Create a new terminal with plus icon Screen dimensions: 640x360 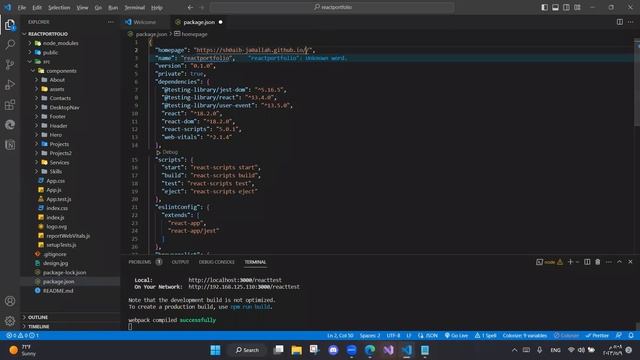(x=570, y=262)
